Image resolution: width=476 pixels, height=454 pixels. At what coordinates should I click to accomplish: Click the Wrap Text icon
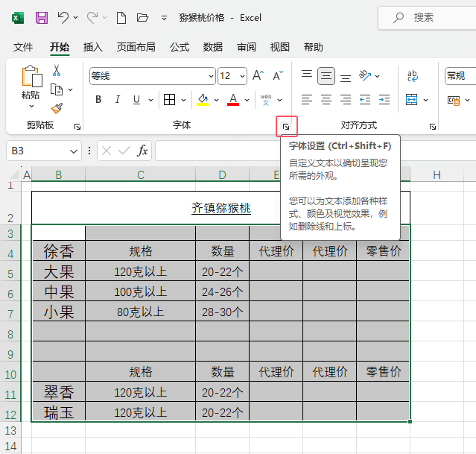pyautogui.click(x=413, y=76)
